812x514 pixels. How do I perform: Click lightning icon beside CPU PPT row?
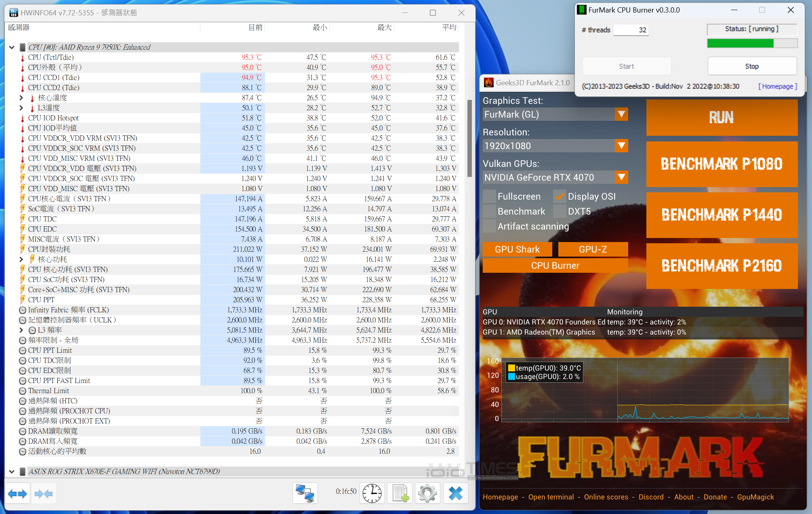tap(23, 300)
